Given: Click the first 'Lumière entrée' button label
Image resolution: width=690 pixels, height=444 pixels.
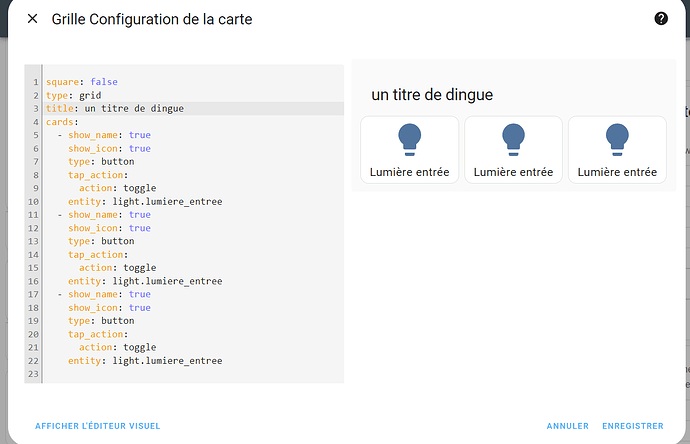Looking at the screenshot, I should click(x=409, y=172).
